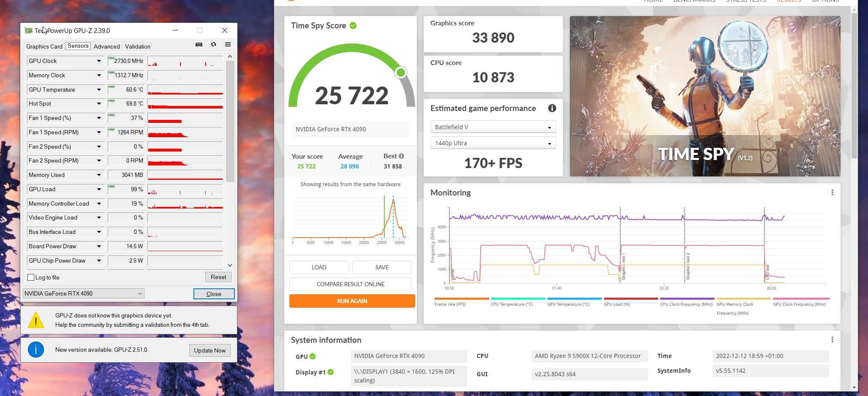Click the Graphics test 1 marker in Monitoring

click(623, 267)
